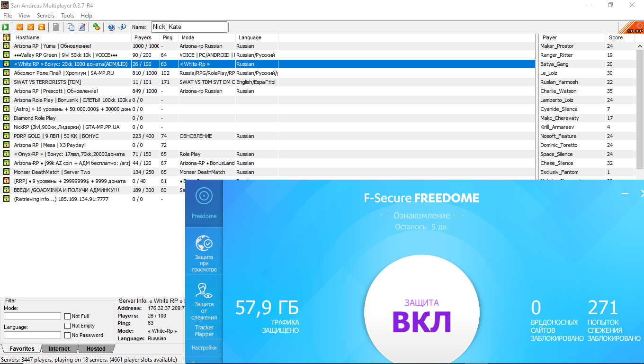Click lock icon of Diamond Role Play row

pos(6,118)
